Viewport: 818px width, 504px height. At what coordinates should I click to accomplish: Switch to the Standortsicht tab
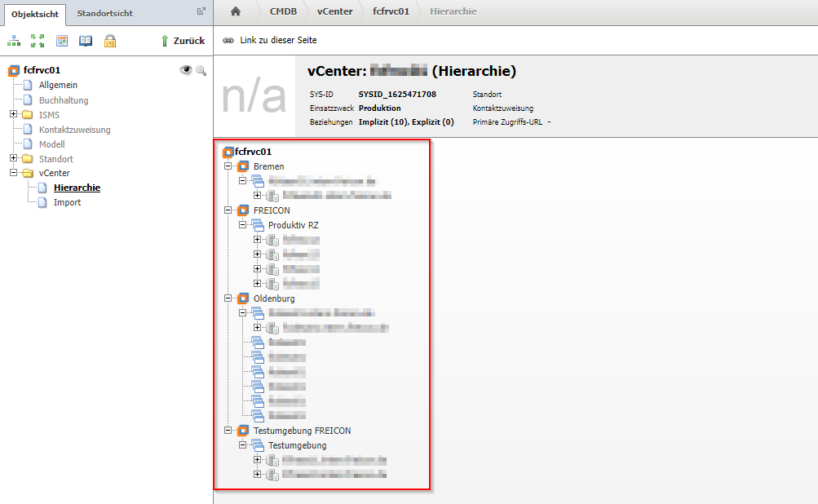(104, 13)
